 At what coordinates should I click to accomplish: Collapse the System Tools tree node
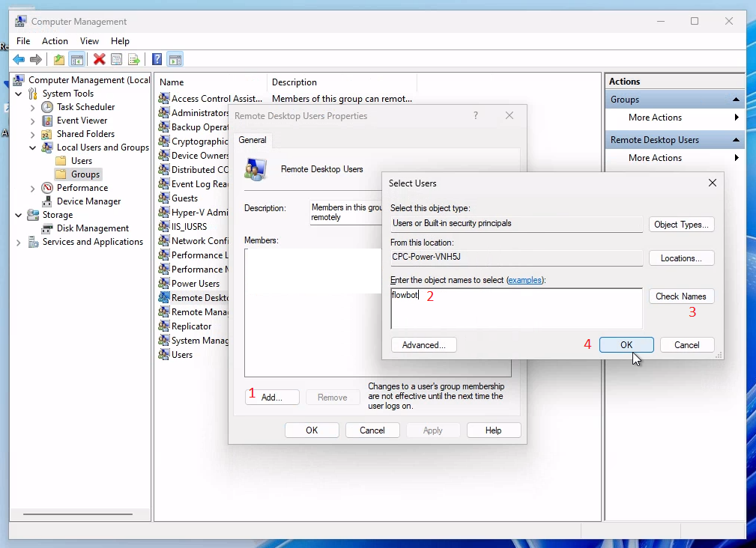point(17,93)
